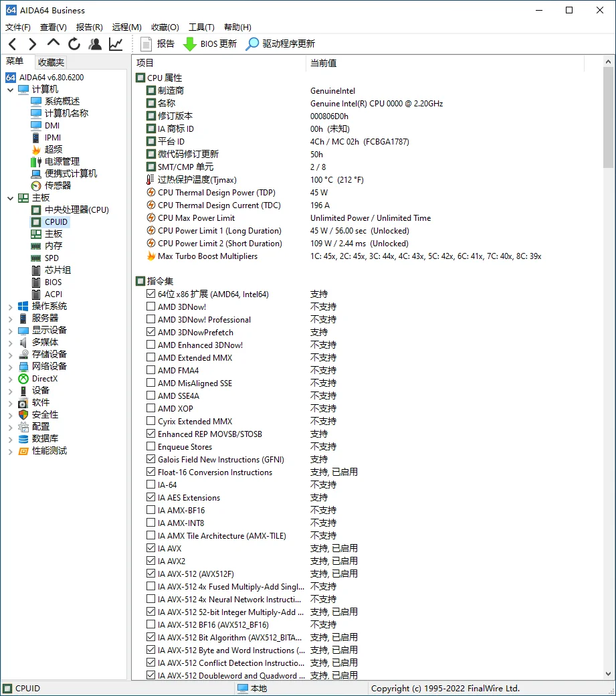
Task: Toggle the 64位 x86 扩展 checkbox
Action: (x=150, y=294)
